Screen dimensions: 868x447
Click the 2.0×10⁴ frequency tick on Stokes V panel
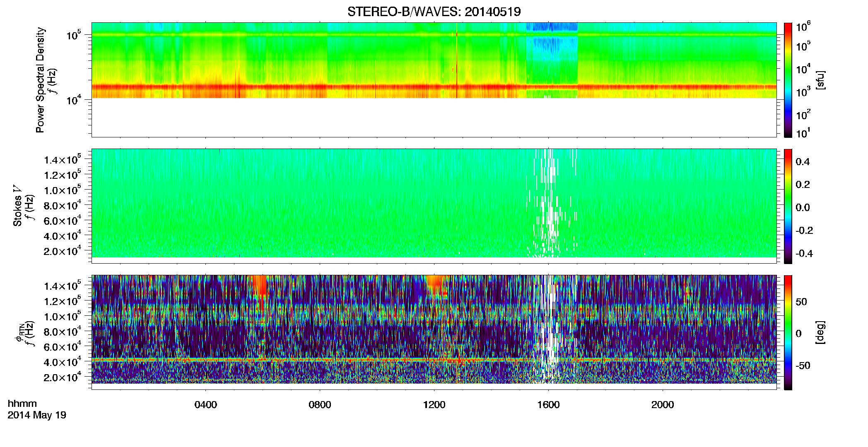tap(62, 251)
